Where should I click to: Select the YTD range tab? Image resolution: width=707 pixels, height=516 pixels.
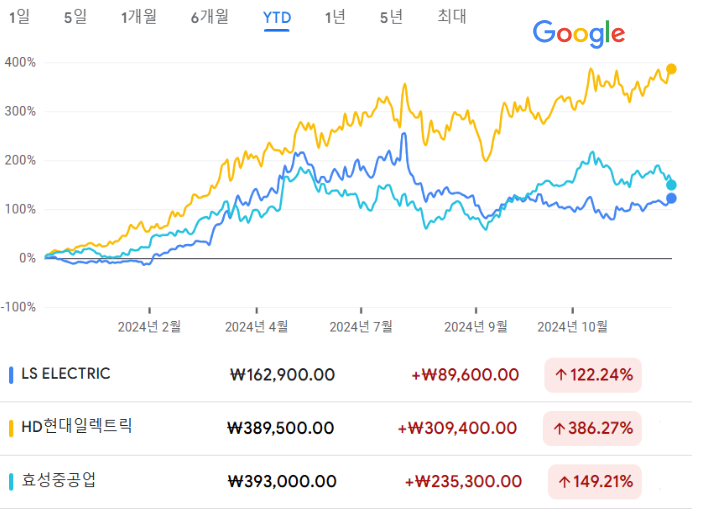click(277, 18)
